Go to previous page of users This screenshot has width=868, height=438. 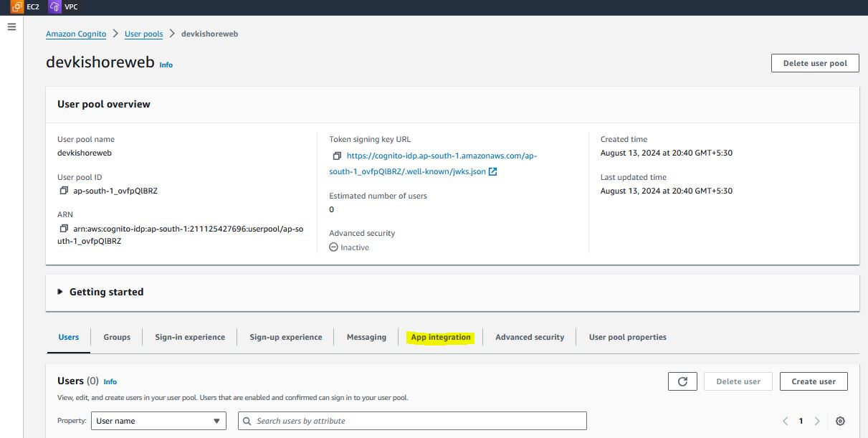786,421
